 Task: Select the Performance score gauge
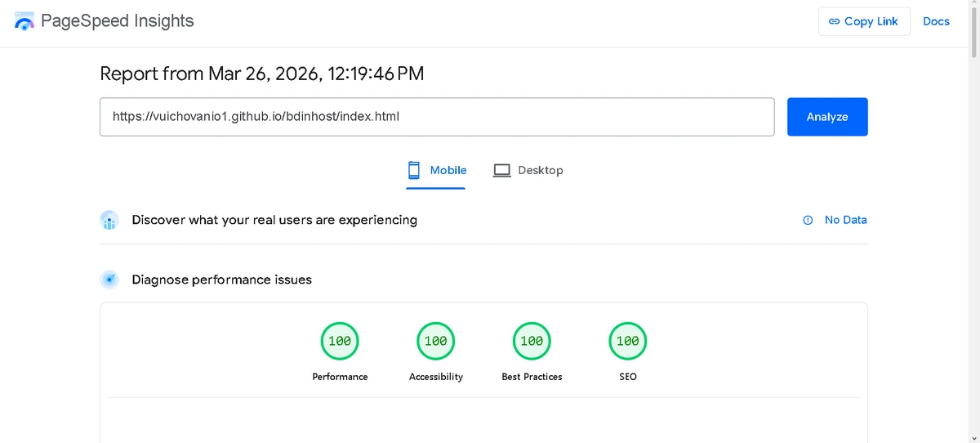point(340,341)
